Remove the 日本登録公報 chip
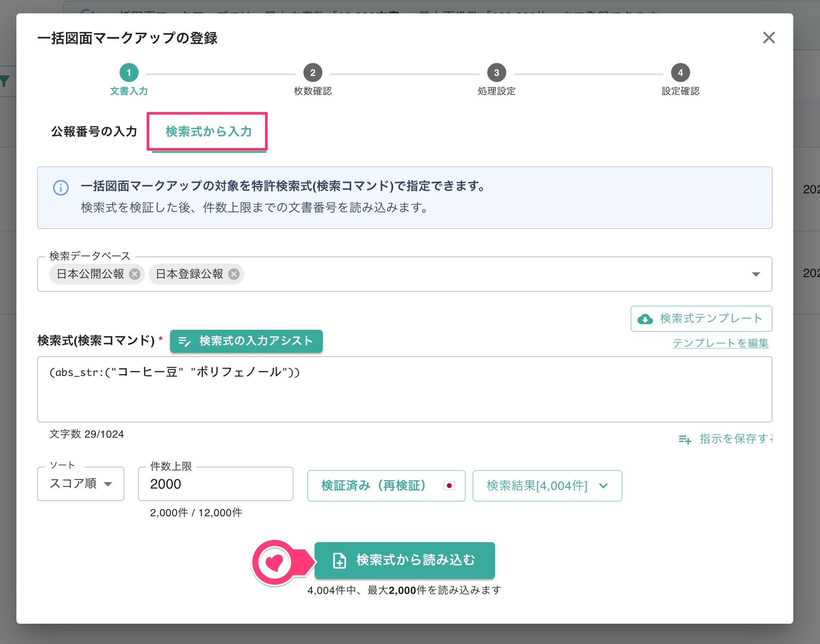 234,274
